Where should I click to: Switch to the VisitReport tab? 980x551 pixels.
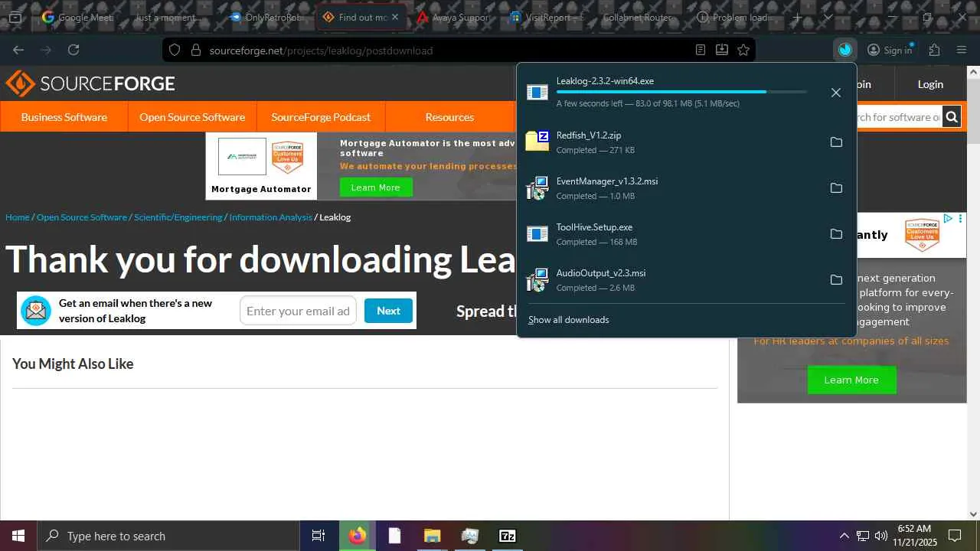click(x=549, y=17)
